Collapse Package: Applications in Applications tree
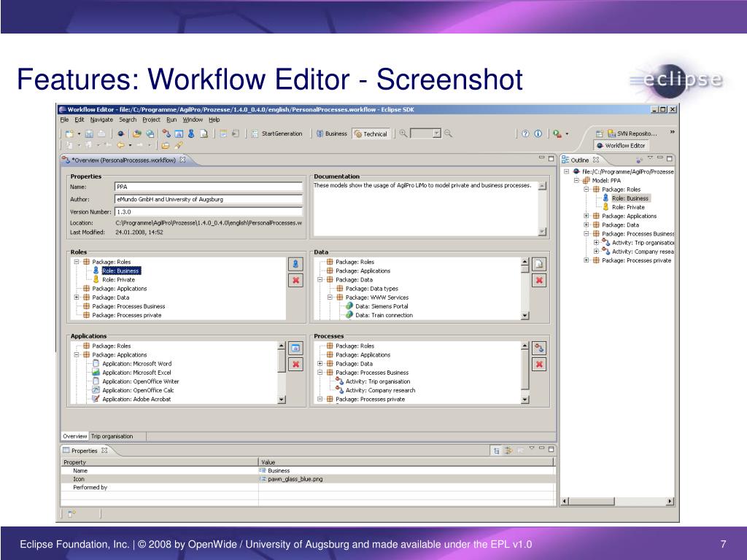The image size is (747, 560). pyautogui.click(x=76, y=355)
